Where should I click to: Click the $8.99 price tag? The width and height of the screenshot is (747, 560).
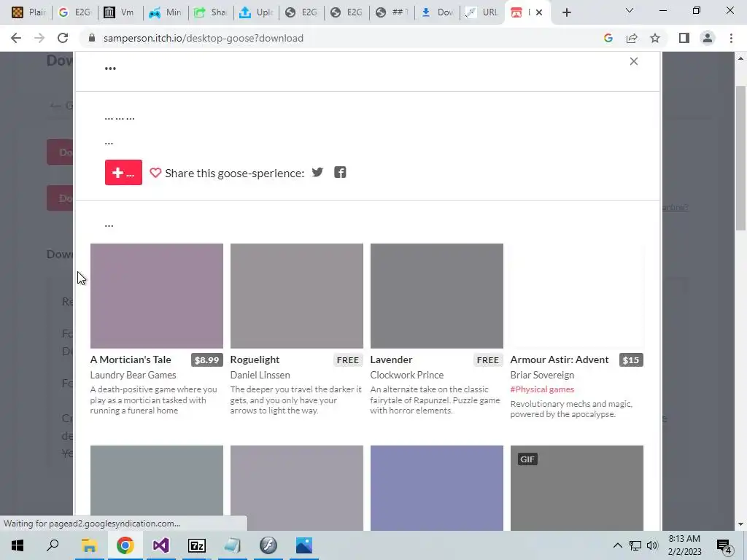[206, 360]
